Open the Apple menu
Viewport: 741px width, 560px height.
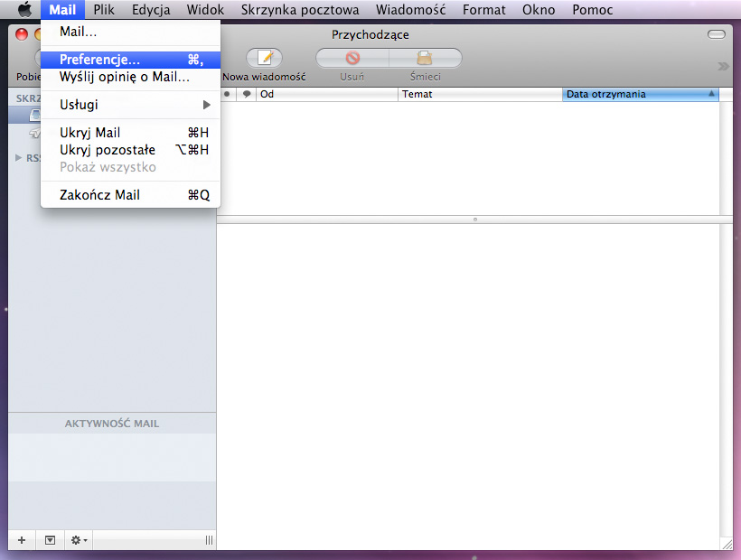pos(24,9)
